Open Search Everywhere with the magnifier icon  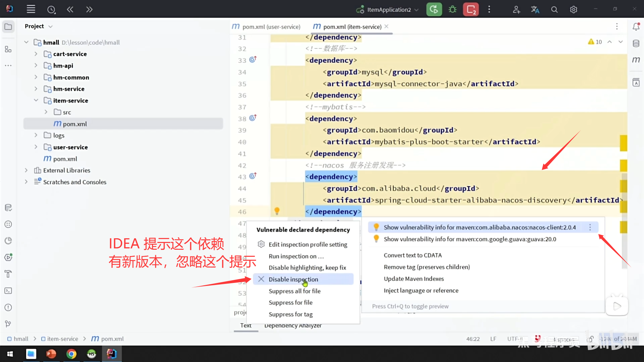click(x=554, y=9)
